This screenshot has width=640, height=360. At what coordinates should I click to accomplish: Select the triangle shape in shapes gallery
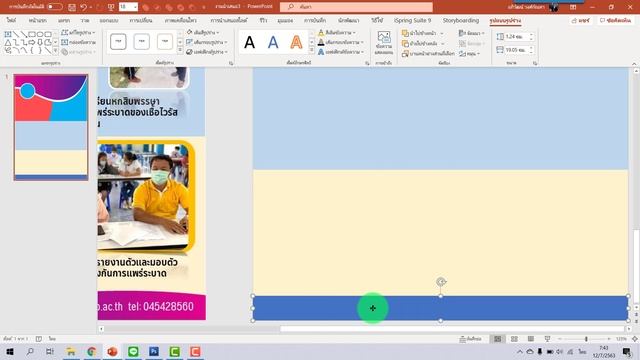click(x=8, y=42)
